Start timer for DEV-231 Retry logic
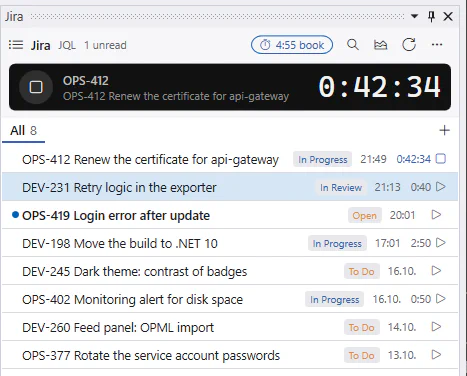This screenshot has width=467, height=376. point(441,187)
